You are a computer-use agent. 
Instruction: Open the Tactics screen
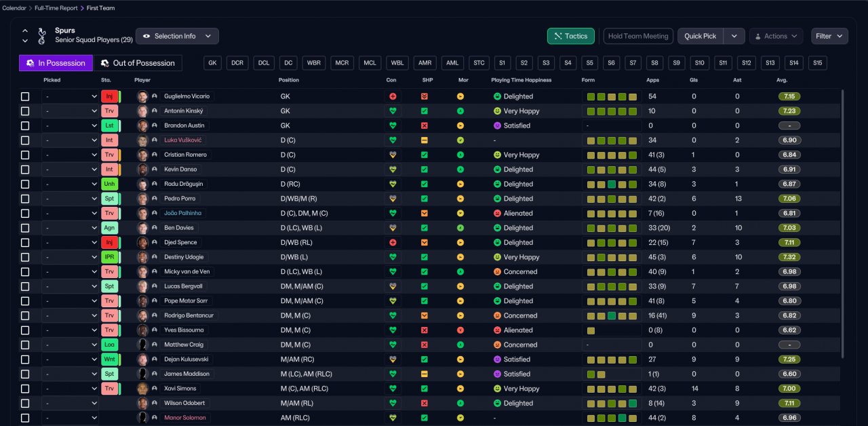coord(570,36)
